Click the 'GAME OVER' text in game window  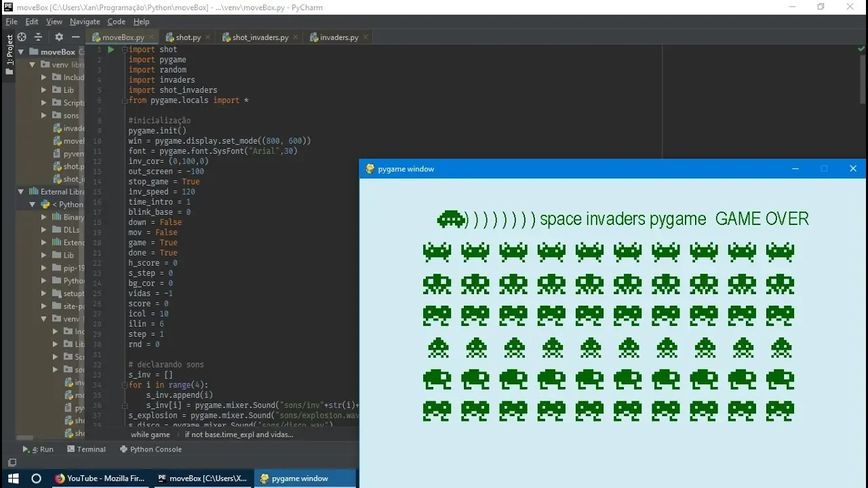[x=762, y=219]
